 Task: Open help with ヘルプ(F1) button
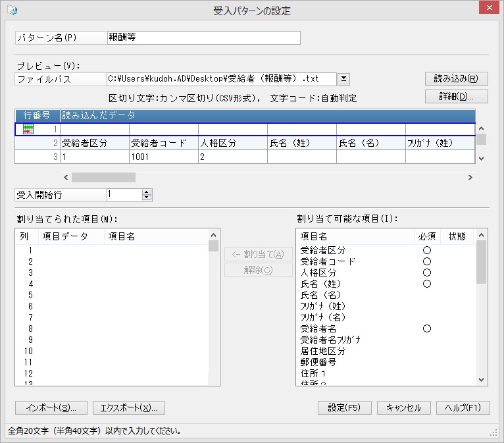point(463,408)
